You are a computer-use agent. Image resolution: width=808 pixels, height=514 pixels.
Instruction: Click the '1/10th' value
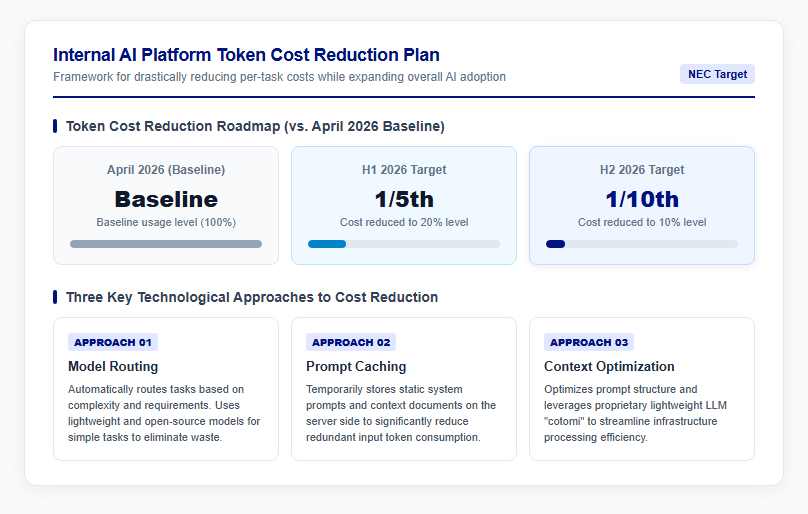[642, 199]
